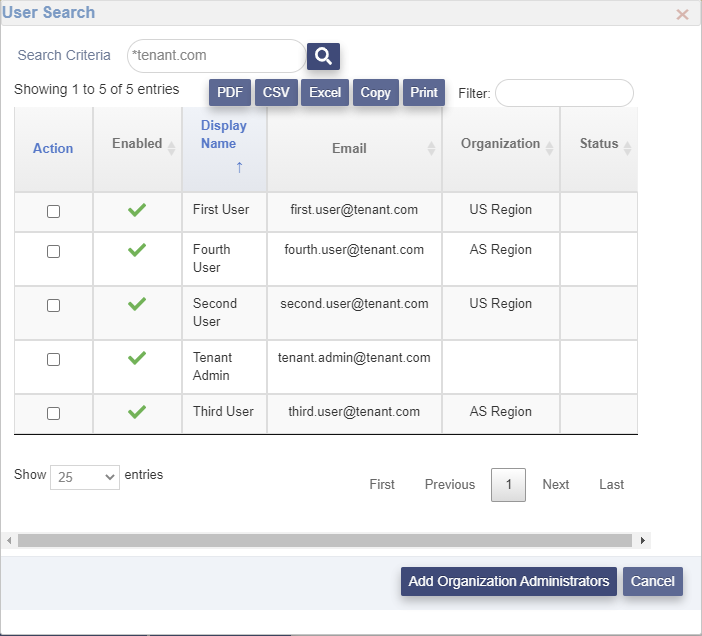The image size is (702, 636).
Task: Sort table by Email column
Action: [x=431, y=148]
